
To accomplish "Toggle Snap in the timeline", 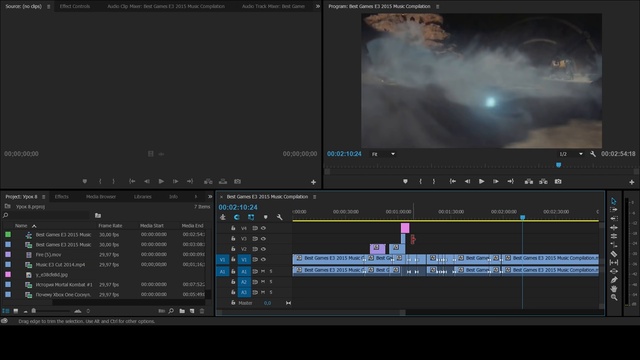I will (x=237, y=217).
